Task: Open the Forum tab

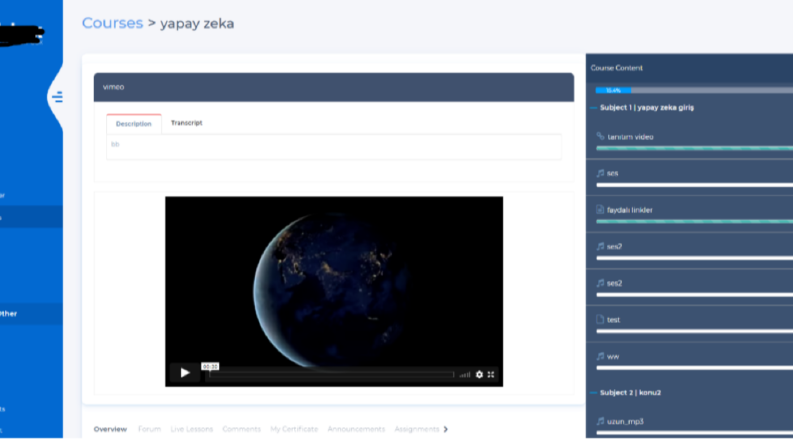Action: tap(149, 429)
